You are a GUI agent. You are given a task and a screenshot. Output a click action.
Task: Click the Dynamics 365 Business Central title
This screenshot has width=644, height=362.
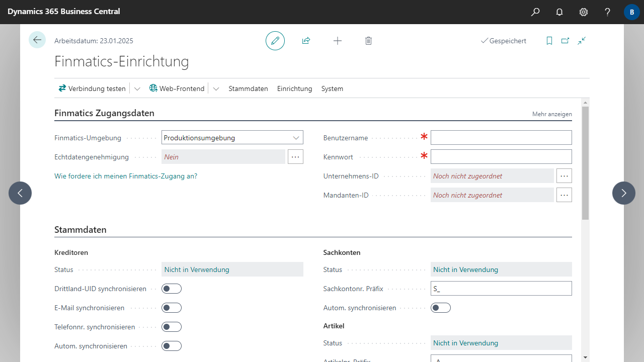(x=64, y=12)
